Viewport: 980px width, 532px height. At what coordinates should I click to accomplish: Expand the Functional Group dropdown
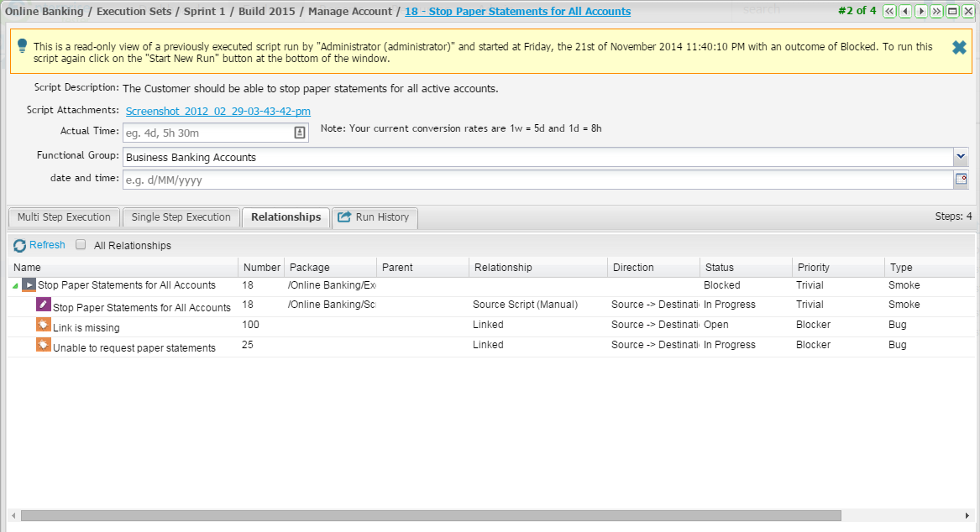(961, 156)
